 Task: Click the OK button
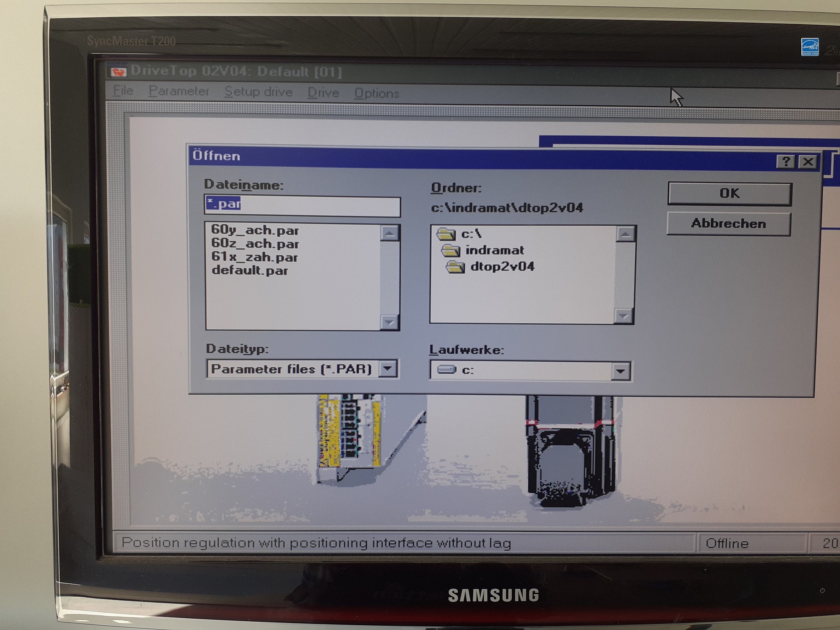730,194
